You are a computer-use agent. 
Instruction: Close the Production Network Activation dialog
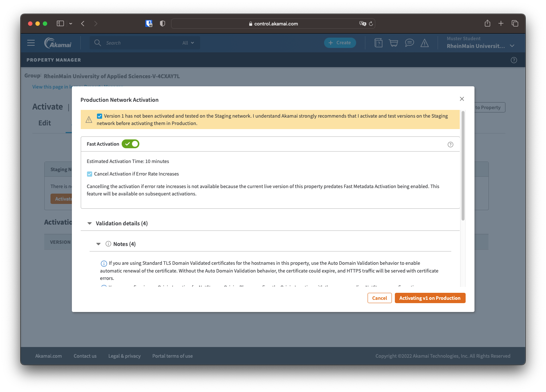(x=462, y=99)
